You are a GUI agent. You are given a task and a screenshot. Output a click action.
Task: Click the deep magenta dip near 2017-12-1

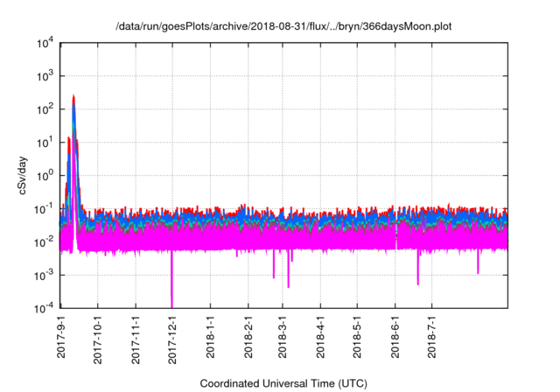171,297
